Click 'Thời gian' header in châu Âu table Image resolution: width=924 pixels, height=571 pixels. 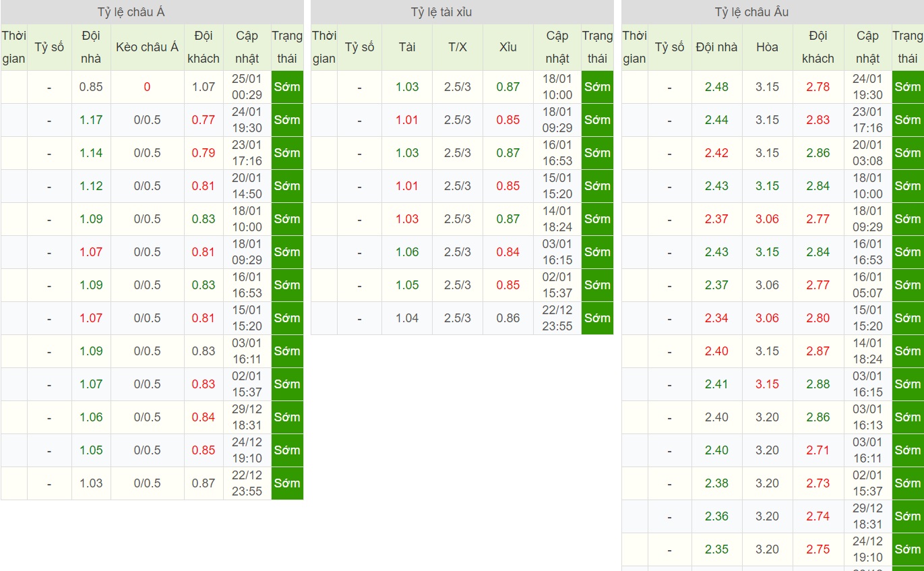634,47
